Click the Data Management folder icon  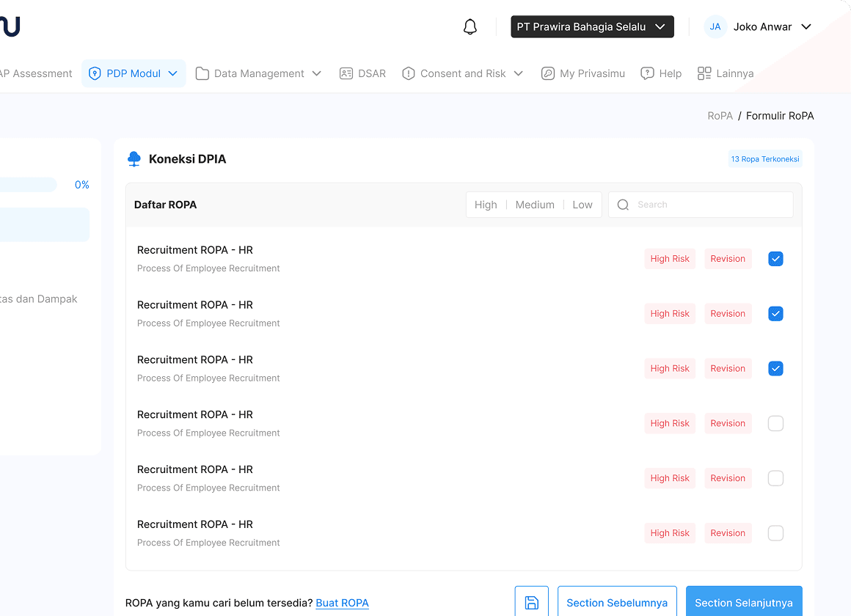(202, 73)
